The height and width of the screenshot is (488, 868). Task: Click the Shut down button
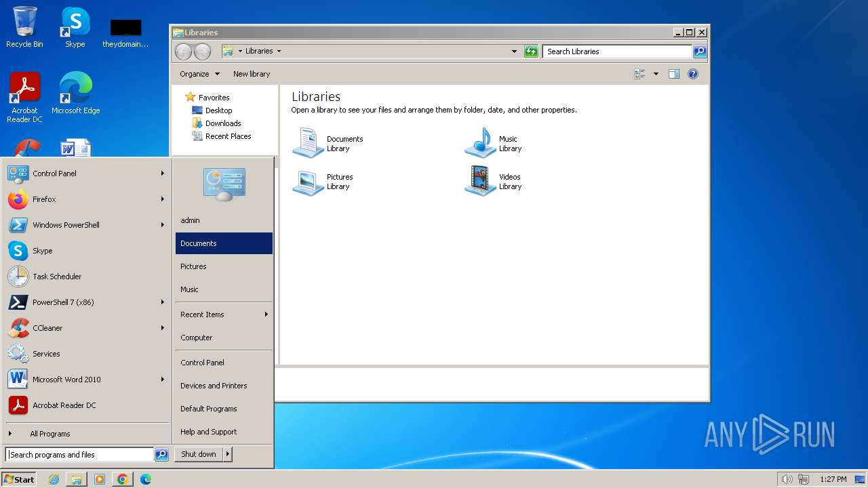199,454
